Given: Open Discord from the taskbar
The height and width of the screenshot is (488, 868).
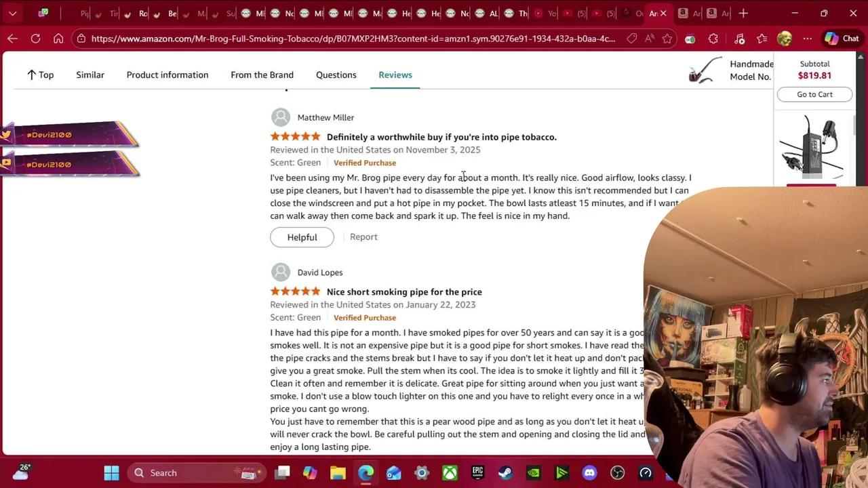Looking at the screenshot, I should tap(589, 472).
